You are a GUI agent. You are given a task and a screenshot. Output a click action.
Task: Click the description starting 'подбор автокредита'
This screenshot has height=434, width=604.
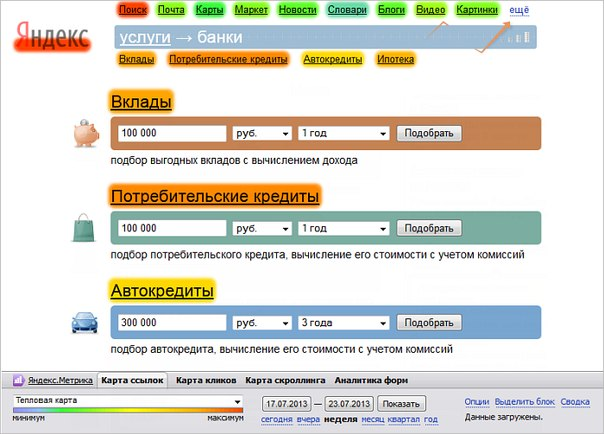(282, 349)
